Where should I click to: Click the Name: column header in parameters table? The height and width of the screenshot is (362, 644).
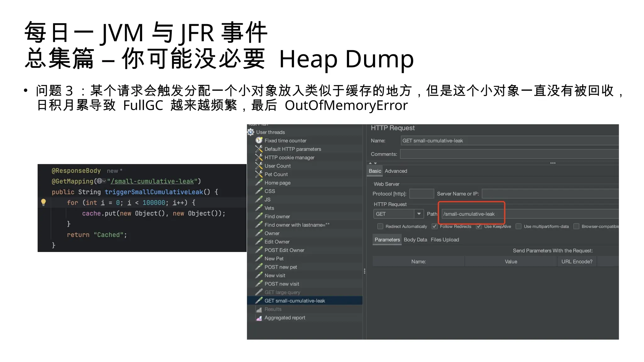pyautogui.click(x=419, y=261)
